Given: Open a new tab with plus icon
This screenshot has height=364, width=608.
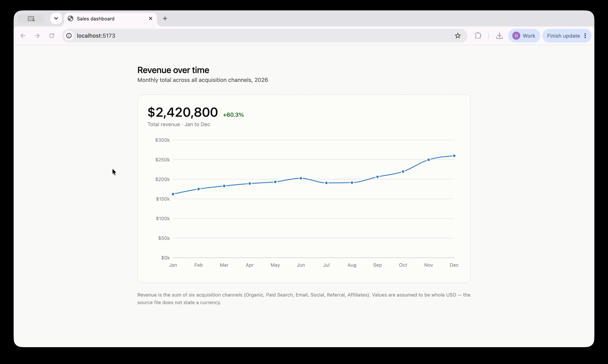Looking at the screenshot, I should (165, 19).
